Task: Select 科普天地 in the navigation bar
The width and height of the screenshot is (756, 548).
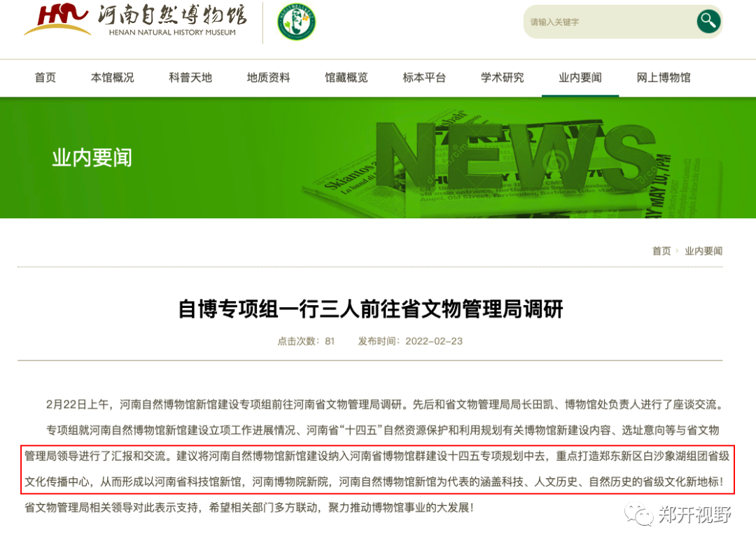Action: [x=190, y=78]
